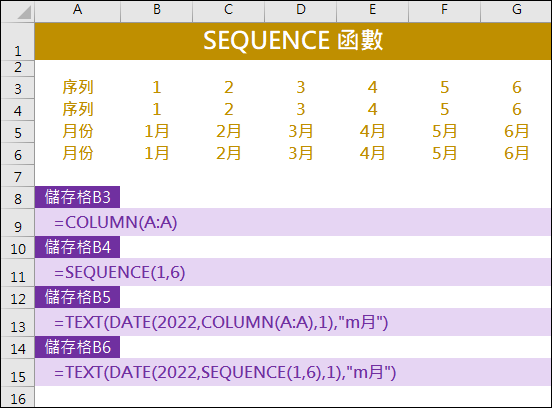Click the 儲存格B3 label cell
This screenshot has height=408, width=552.
[77, 197]
